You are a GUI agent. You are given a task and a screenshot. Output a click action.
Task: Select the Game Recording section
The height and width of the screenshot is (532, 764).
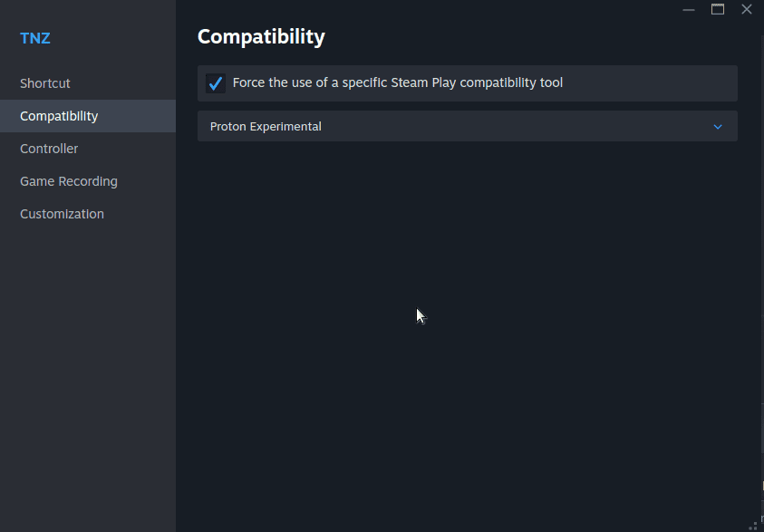click(68, 181)
